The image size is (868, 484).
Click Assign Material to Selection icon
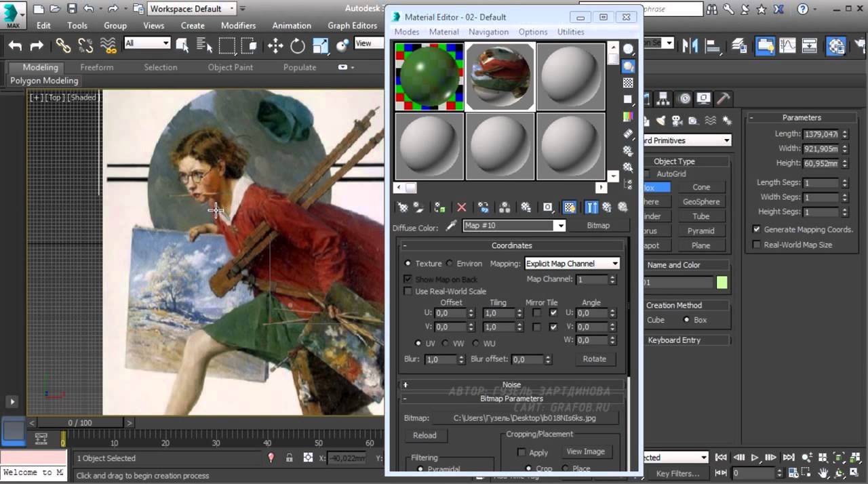click(440, 207)
